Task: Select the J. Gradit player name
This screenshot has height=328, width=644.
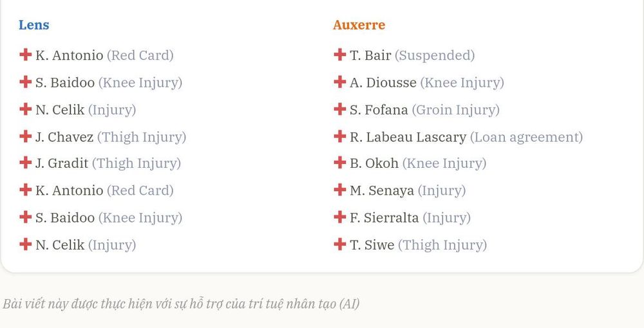Action: tap(62, 163)
